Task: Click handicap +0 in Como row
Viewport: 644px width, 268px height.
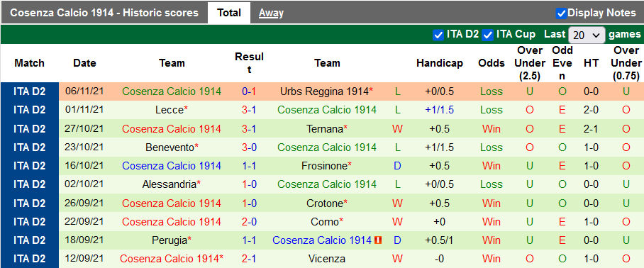Action: pos(440,222)
